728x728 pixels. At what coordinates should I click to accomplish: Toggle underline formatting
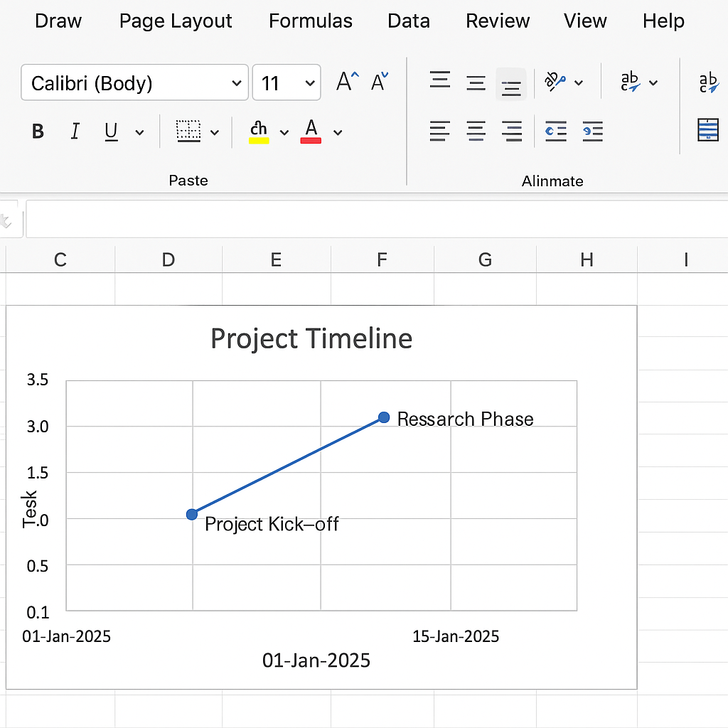pyautogui.click(x=111, y=132)
